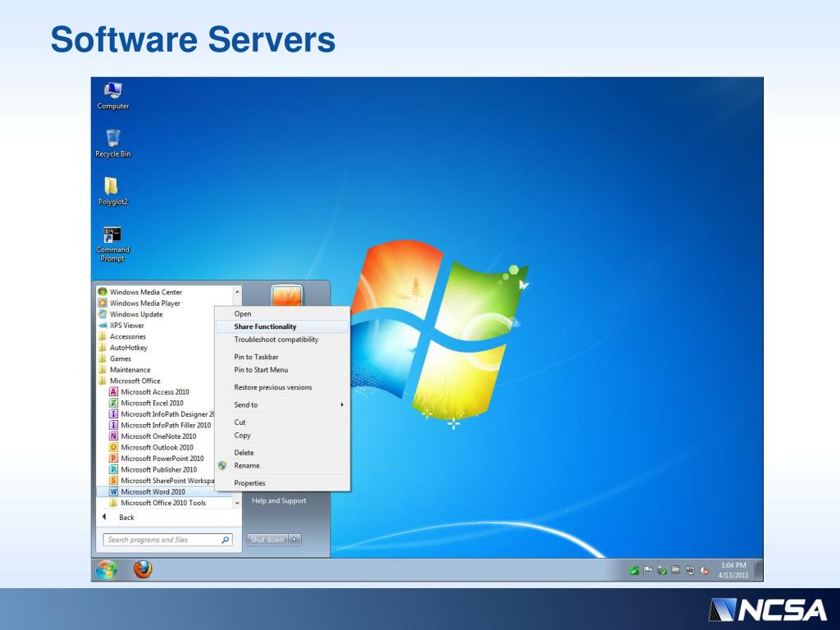The width and height of the screenshot is (840, 630).
Task: Choose Troubleshoot compatibility
Action: (x=282, y=340)
